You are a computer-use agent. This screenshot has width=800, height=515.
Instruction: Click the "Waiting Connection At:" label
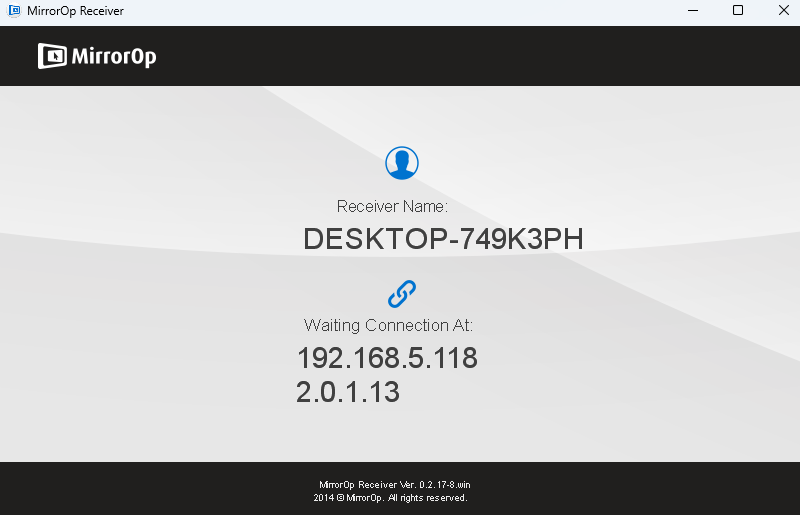click(x=388, y=325)
